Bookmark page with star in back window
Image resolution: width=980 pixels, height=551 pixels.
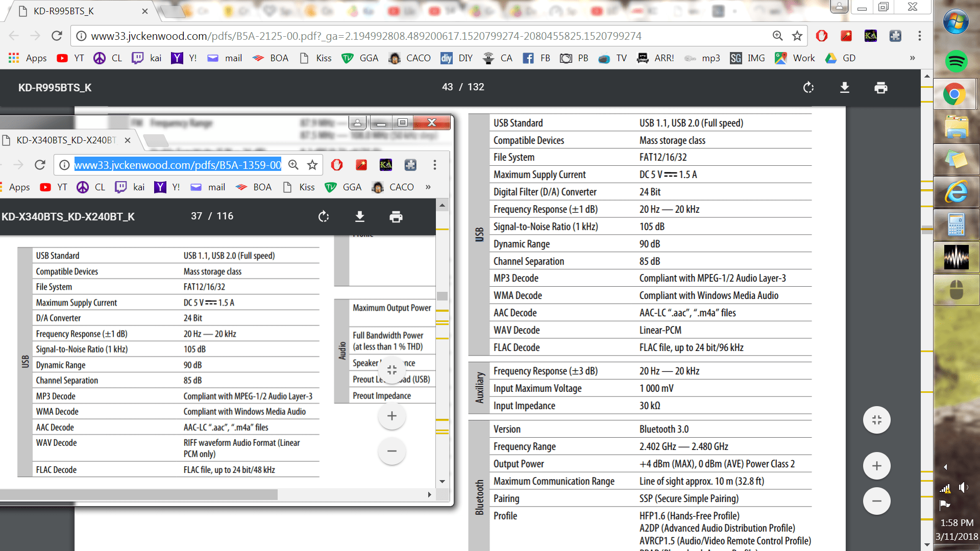tap(797, 36)
